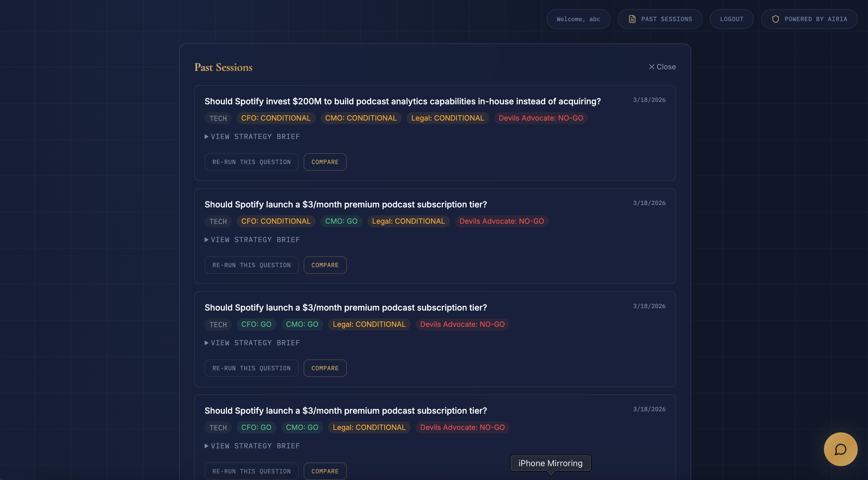Click the shield icon beside Powered by Airia
The width and height of the screenshot is (868, 480).
pyautogui.click(x=775, y=19)
